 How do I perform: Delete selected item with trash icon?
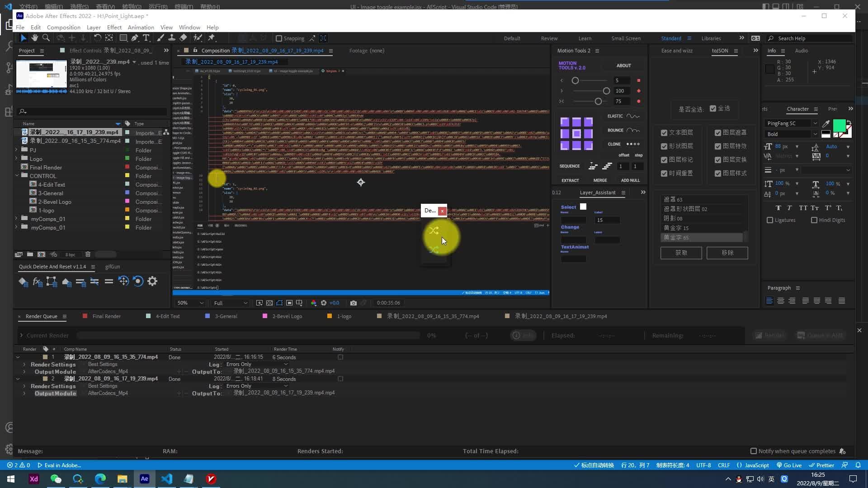(x=88, y=254)
